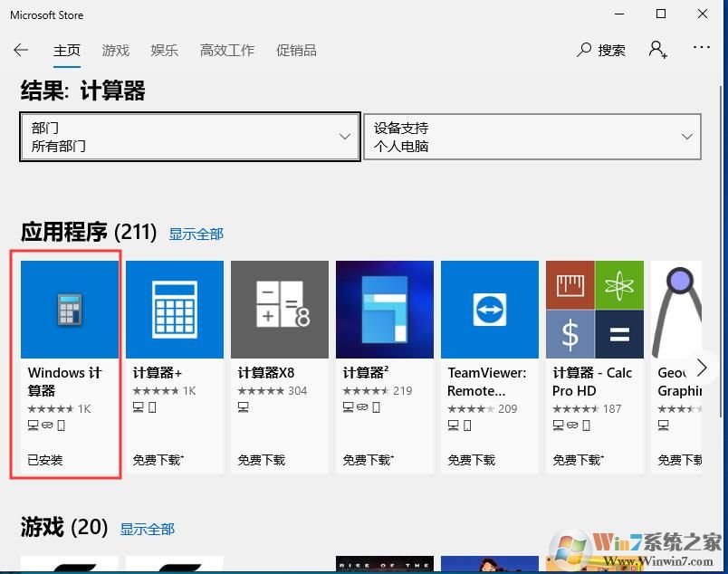Select the Calc Pro HD tile icon
728x574 pixels.
[594, 308]
